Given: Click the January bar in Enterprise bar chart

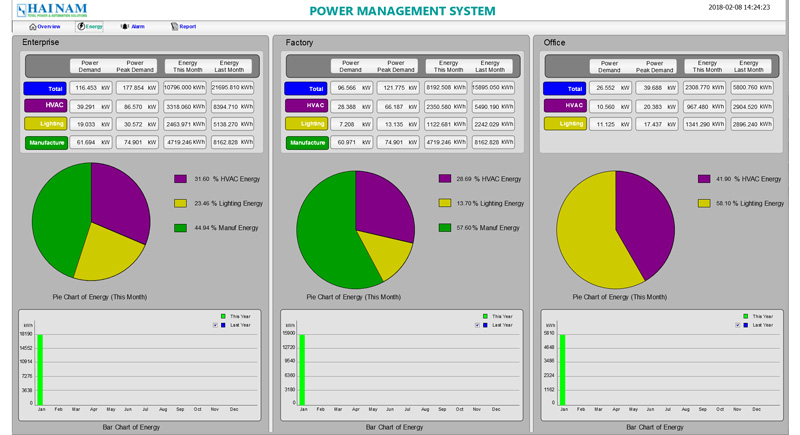Looking at the screenshot, I should [40, 369].
